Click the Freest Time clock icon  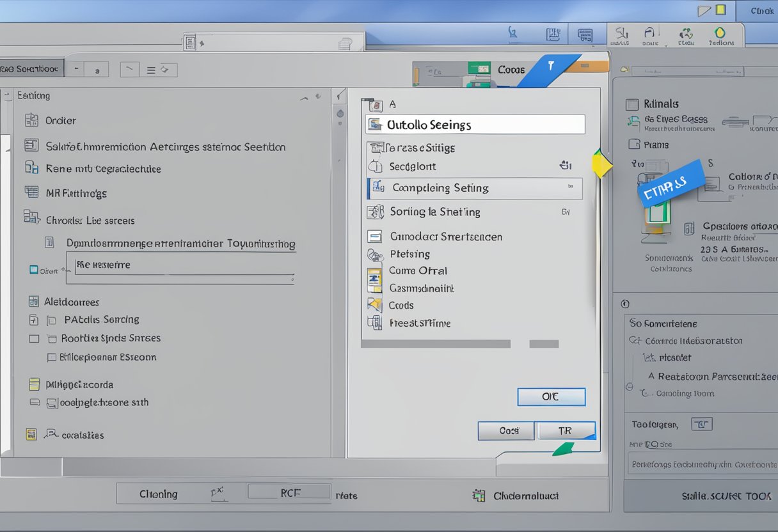[374, 323]
